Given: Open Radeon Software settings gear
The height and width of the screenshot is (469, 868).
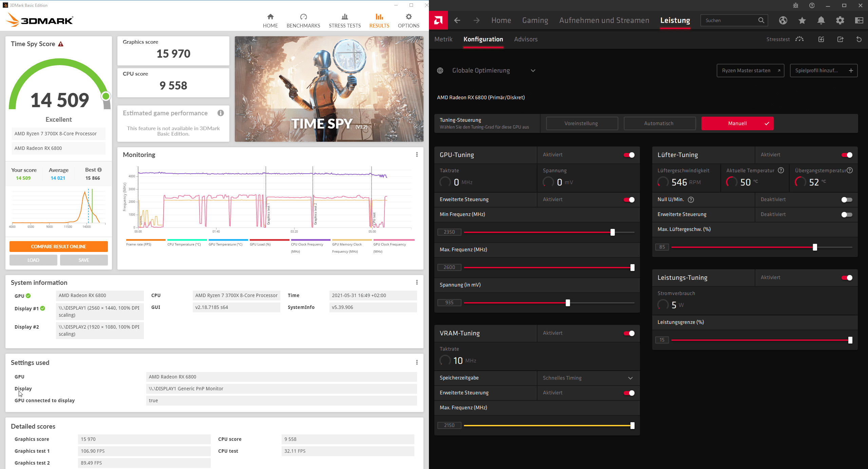Looking at the screenshot, I should (x=840, y=20).
